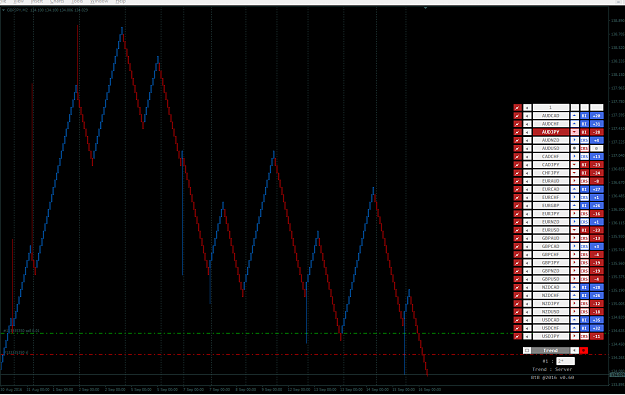
Task: Click the red chart icon beside NZDUSD
Action: tap(517, 312)
